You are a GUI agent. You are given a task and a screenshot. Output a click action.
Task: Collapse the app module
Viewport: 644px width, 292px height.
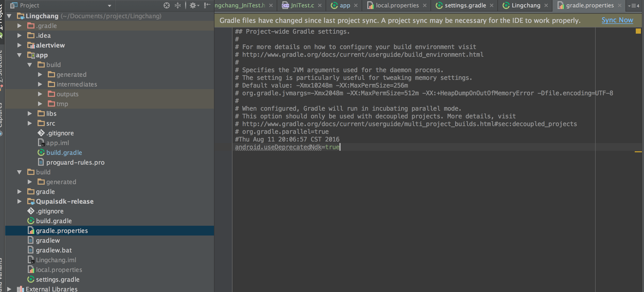click(20, 55)
